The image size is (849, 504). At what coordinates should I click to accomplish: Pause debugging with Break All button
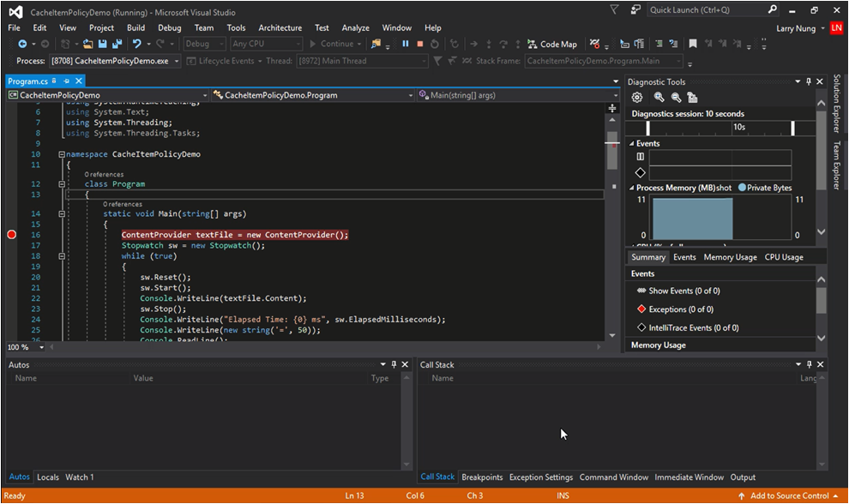(x=405, y=44)
